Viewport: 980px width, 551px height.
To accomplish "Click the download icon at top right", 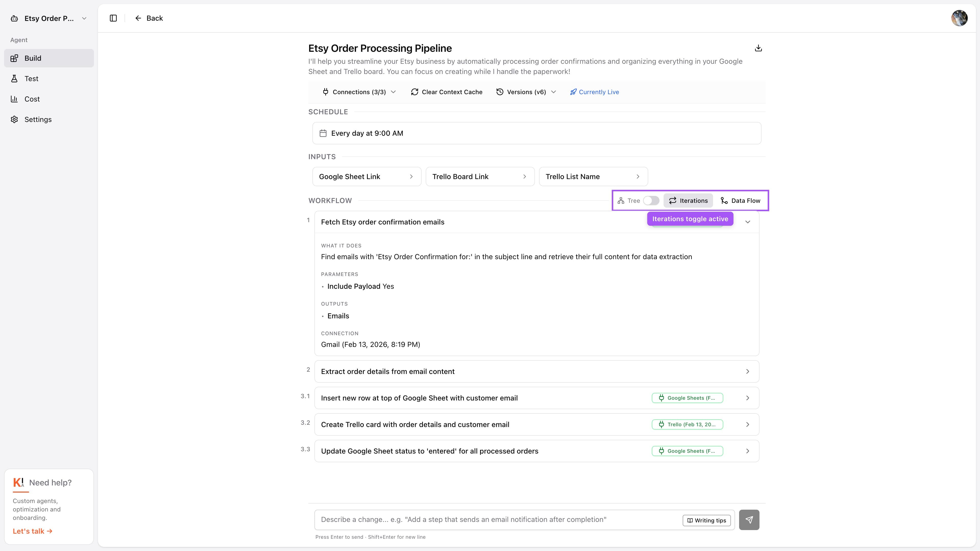I will [758, 48].
